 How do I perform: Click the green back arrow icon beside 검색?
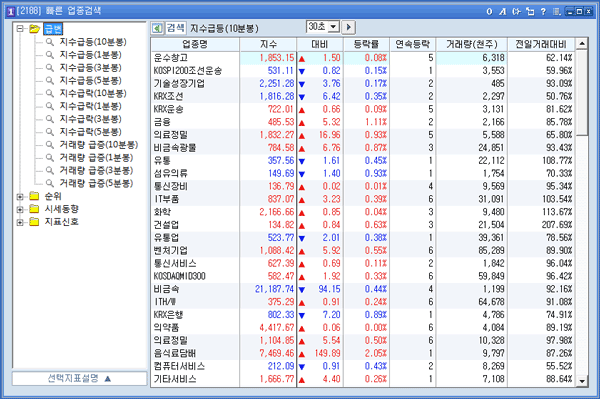157,28
